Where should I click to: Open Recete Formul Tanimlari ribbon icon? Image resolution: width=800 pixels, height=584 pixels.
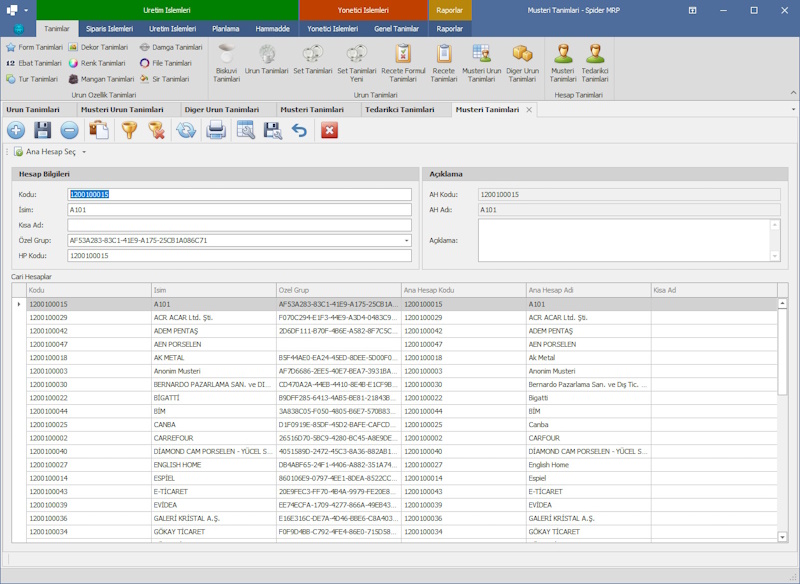click(x=403, y=63)
